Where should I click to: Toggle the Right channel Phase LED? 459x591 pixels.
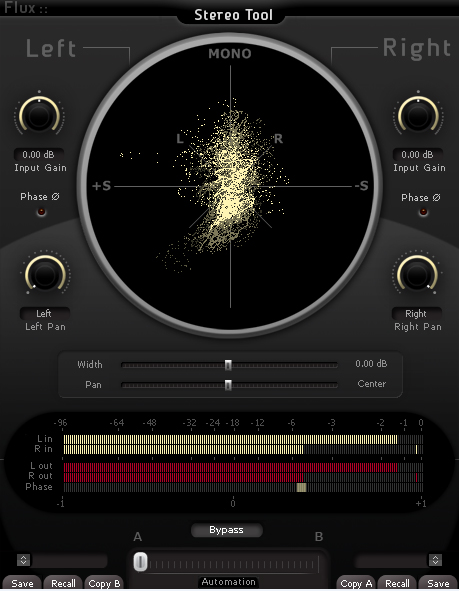pyautogui.click(x=423, y=212)
